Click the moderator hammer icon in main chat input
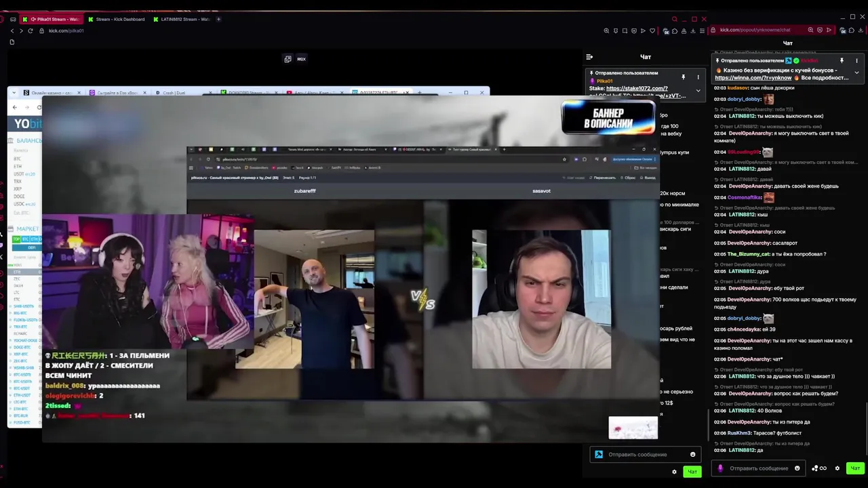This screenshot has height=488, width=868. [599, 455]
